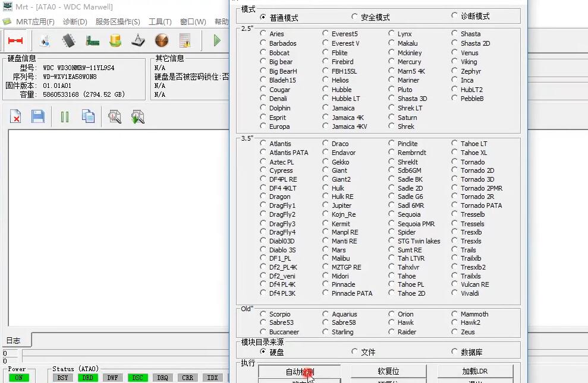This screenshot has width=588, height=383.
Task: Click the green play arrow toolbar icon
Action: point(217,40)
